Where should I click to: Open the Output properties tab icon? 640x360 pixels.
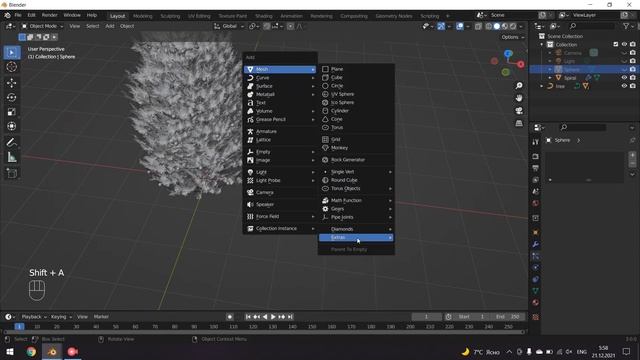(536, 168)
